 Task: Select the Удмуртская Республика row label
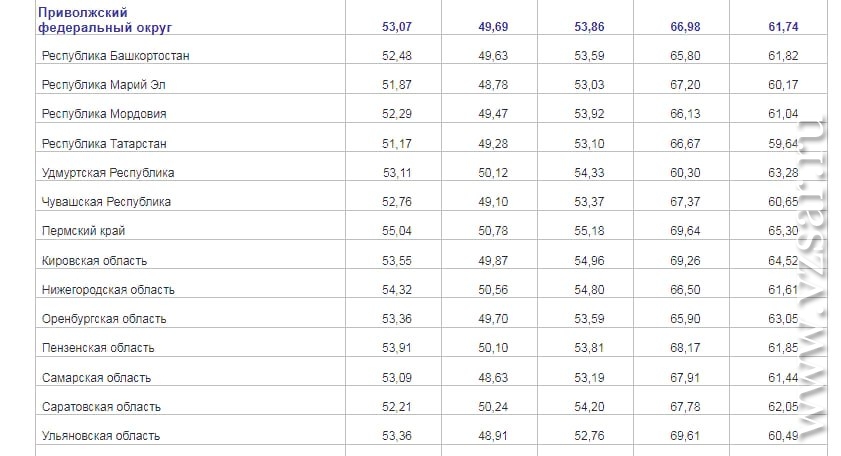tap(108, 173)
